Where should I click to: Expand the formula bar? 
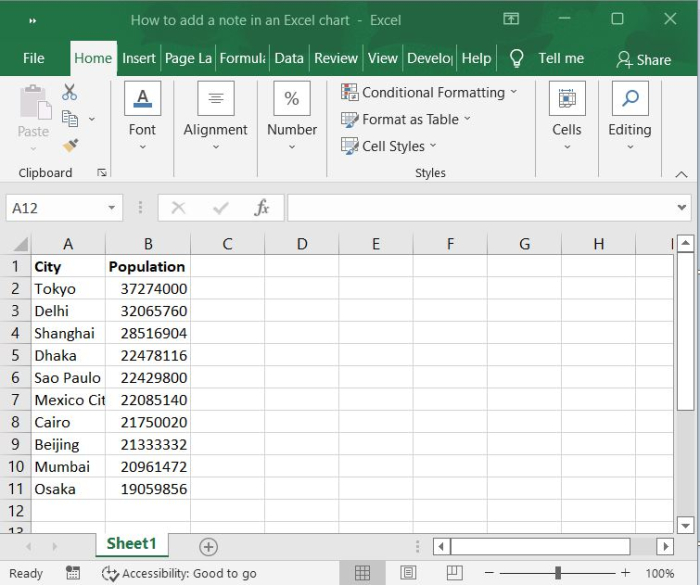[682, 207]
